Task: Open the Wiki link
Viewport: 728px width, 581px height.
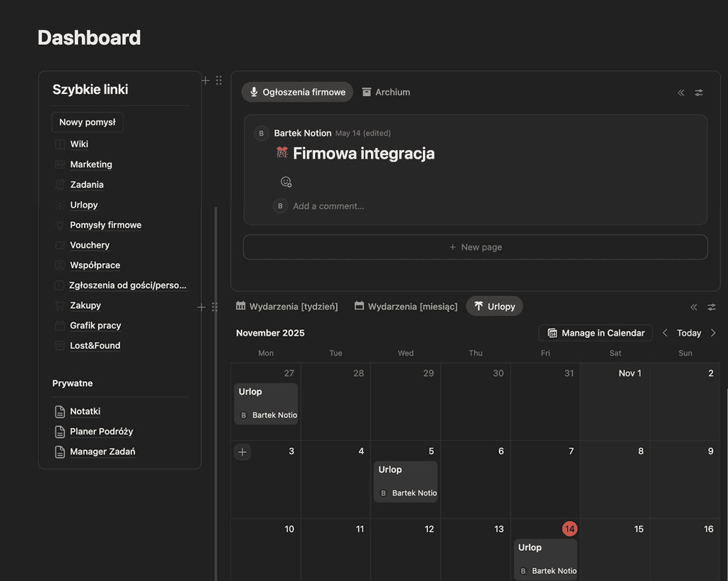Action: [79, 144]
